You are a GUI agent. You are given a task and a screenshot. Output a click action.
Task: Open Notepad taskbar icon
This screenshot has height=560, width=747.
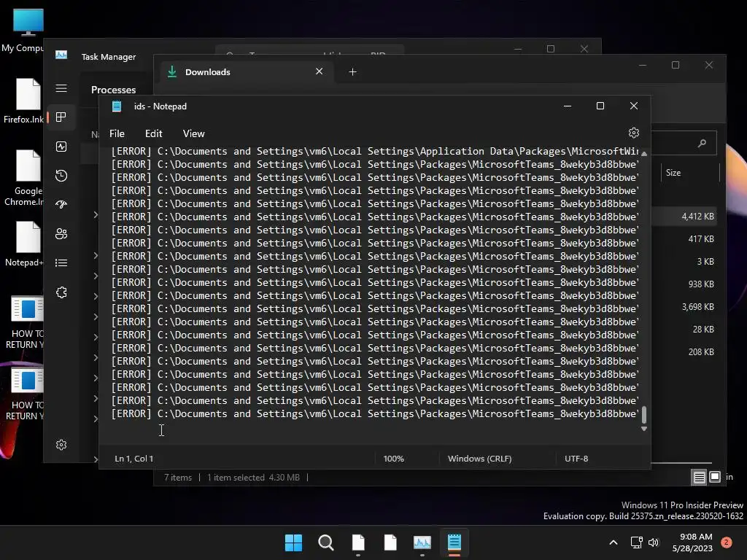(454, 542)
